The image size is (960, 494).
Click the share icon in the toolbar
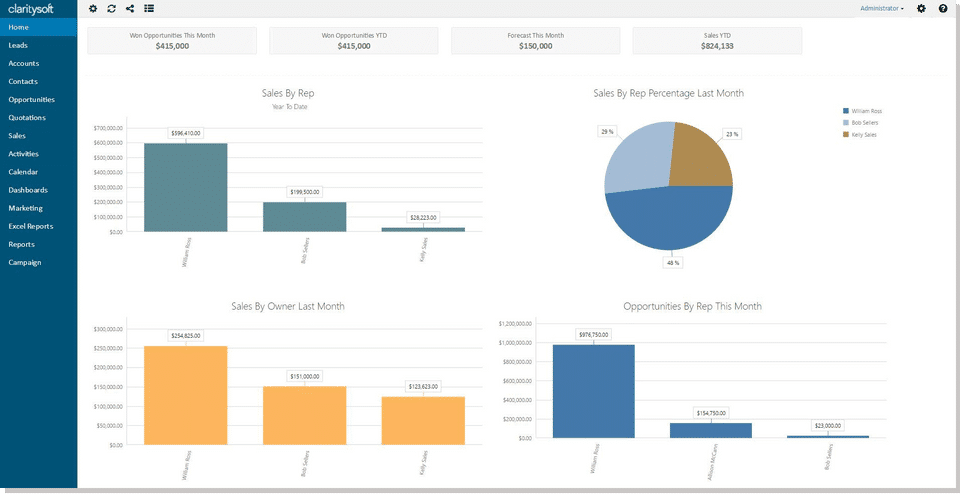point(129,9)
